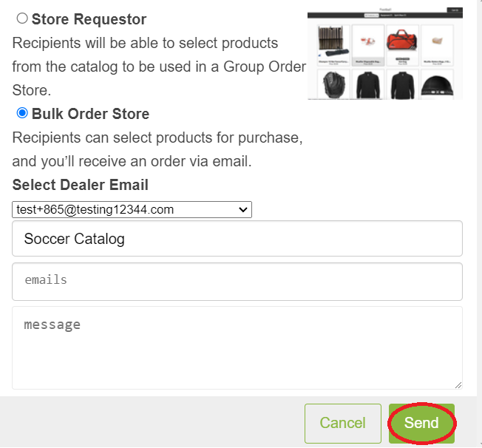Click the Cancel button

[x=343, y=424]
